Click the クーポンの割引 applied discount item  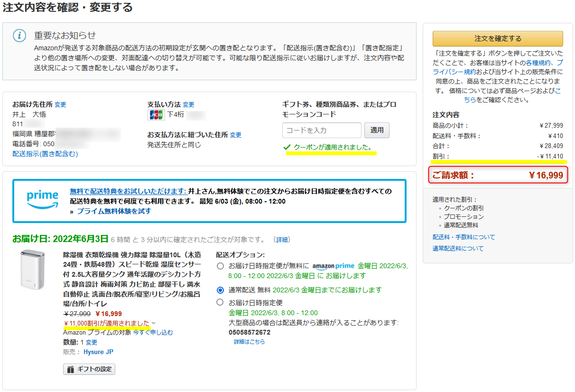464,208
